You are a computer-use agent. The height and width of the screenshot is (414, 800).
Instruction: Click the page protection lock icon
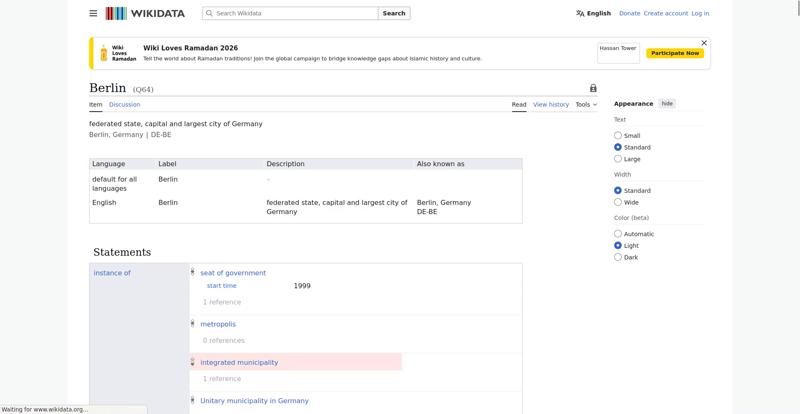coord(593,88)
